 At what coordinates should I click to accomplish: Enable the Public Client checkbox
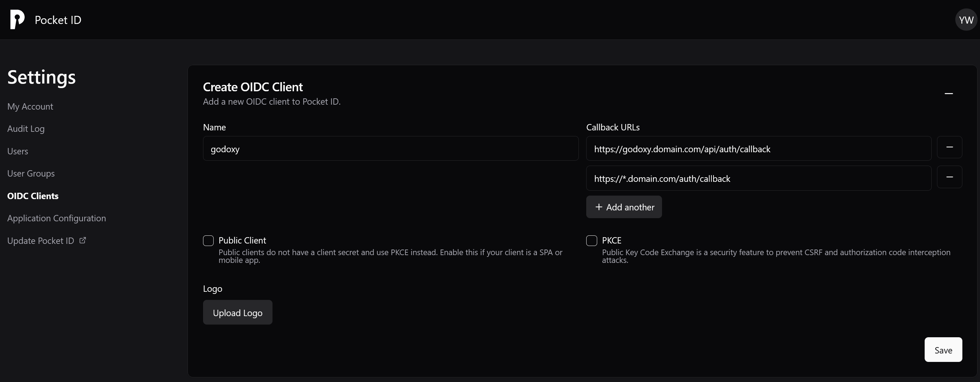[x=208, y=240]
